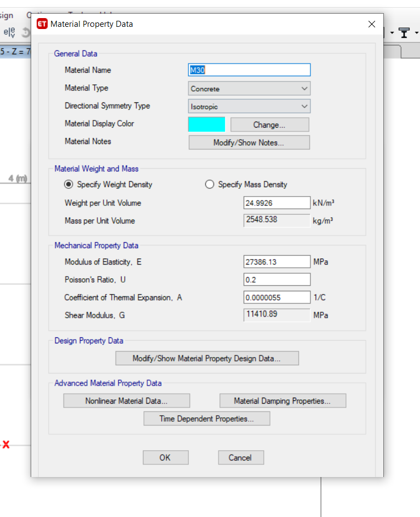
Task: Click the I-section frame icon in toolbar
Action: pos(404,33)
